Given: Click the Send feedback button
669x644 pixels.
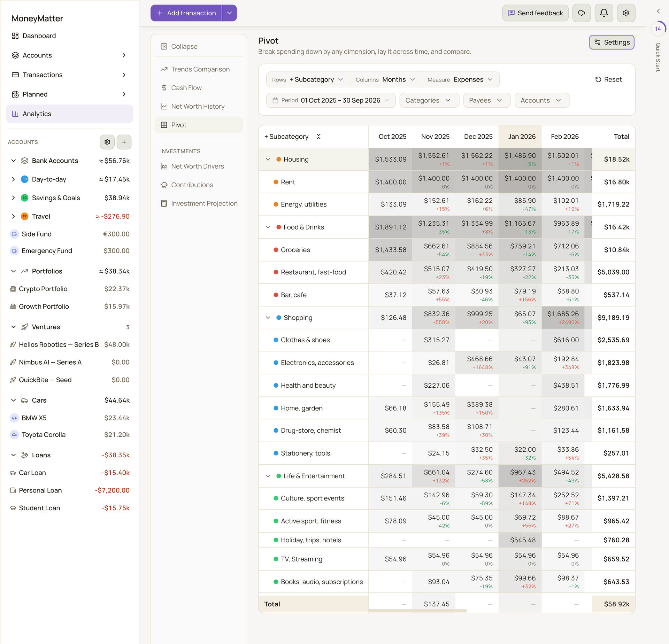Looking at the screenshot, I should pyautogui.click(x=535, y=13).
